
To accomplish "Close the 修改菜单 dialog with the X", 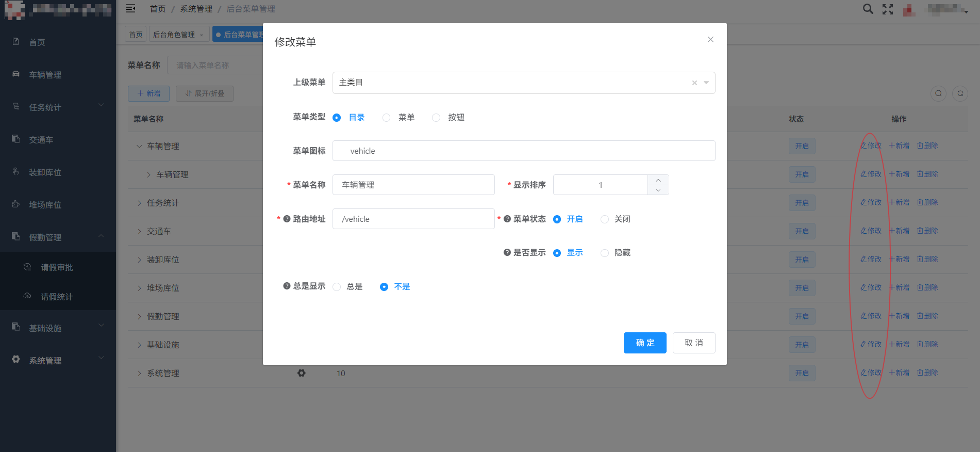I will [710, 39].
